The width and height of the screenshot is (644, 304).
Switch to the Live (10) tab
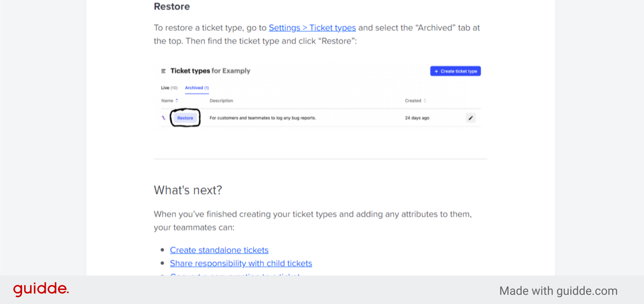click(169, 88)
